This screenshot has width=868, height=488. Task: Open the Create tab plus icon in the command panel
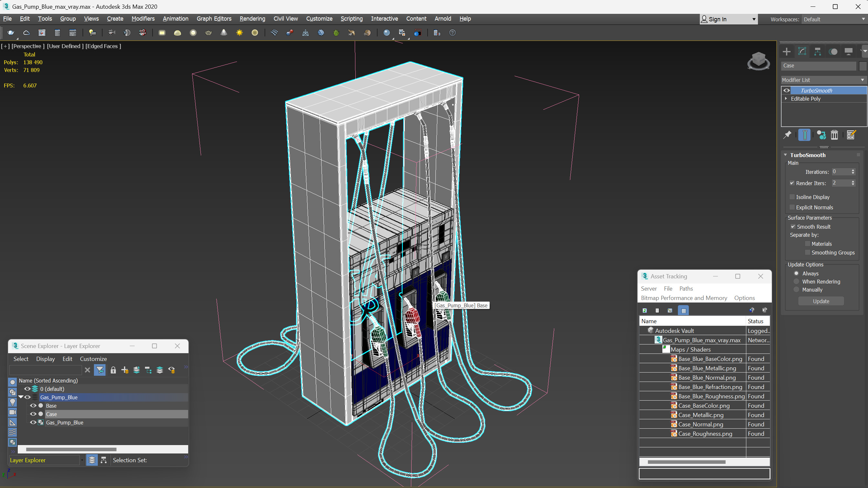(x=786, y=52)
